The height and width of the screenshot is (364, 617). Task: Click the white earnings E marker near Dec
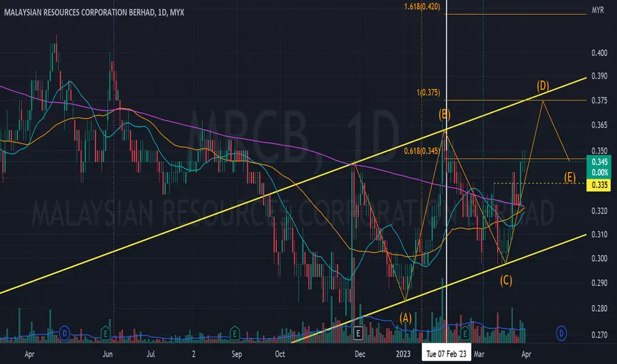pos(357,334)
